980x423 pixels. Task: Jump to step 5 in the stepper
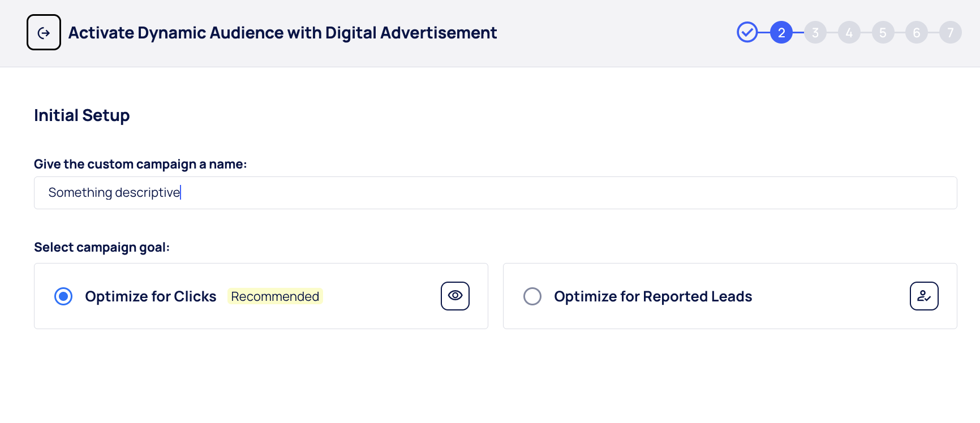tap(883, 32)
